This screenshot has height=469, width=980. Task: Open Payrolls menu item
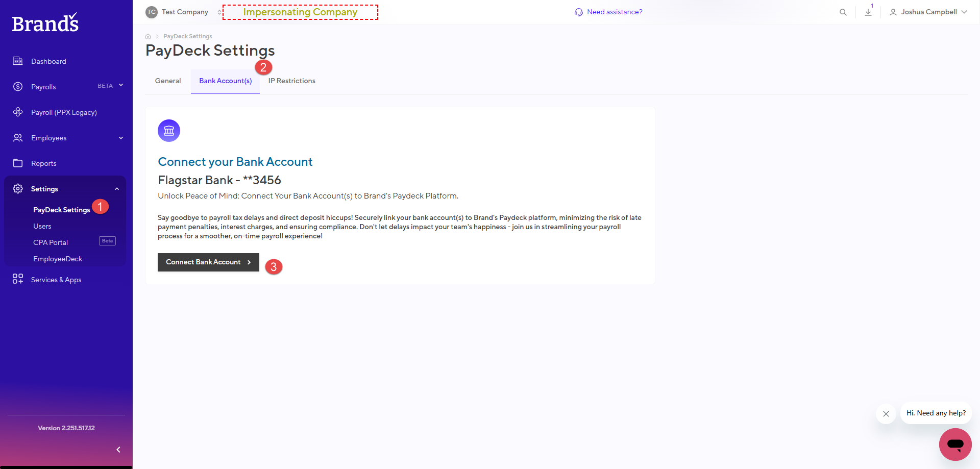pos(43,87)
